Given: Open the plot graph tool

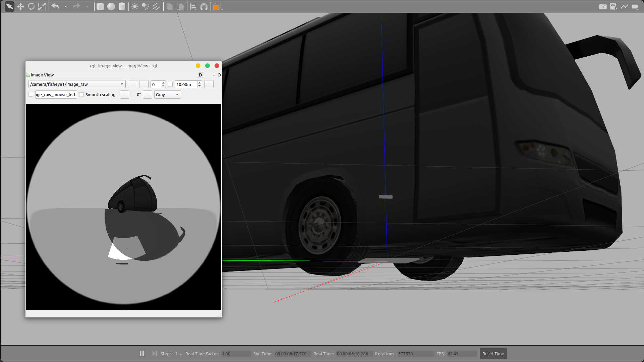Looking at the screenshot, I should [x=624, y=7].
